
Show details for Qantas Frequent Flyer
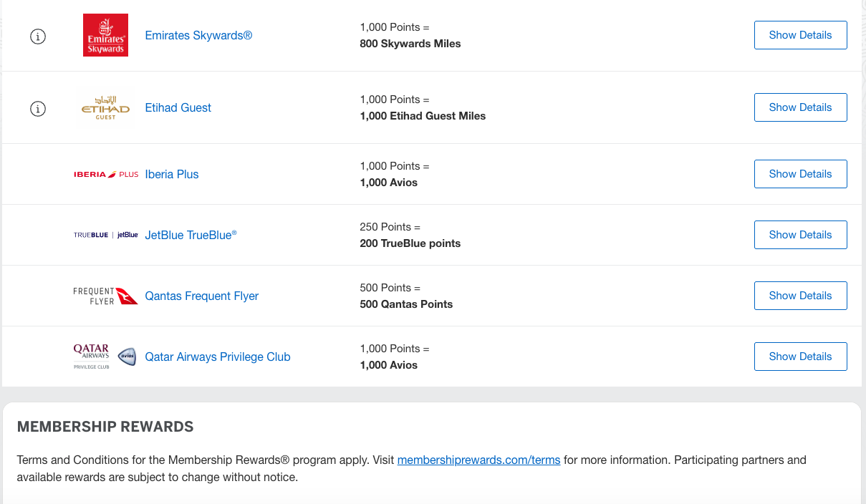tap(801, 296)
